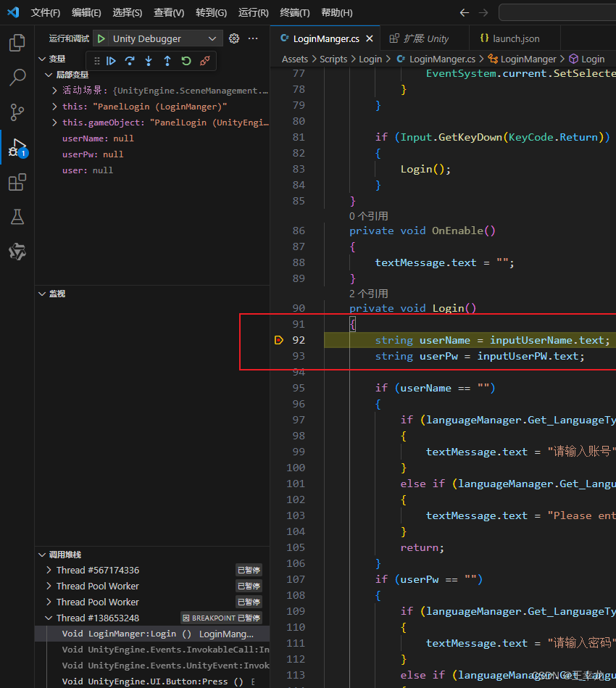Continue execution in the debug toolbar

[111, 61]
